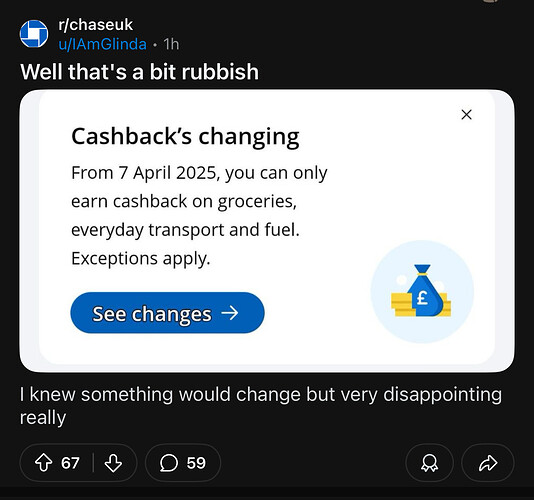Click the arrow inside See changes button
The image size is (534, 500).
coord(230,313)
